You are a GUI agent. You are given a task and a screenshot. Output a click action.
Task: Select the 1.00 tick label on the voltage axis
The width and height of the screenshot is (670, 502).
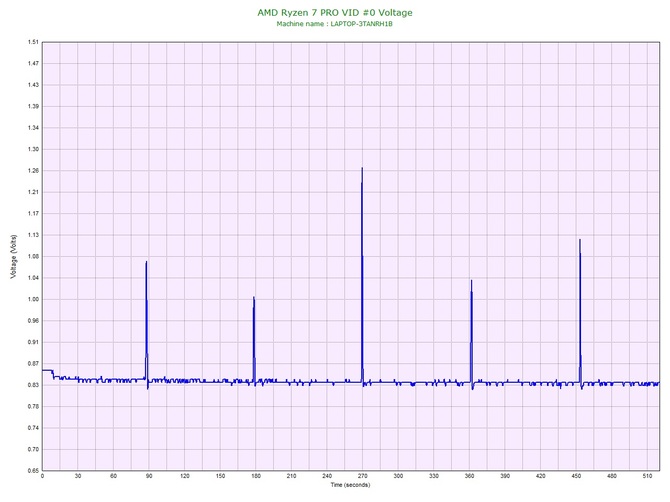click(33, 299)
